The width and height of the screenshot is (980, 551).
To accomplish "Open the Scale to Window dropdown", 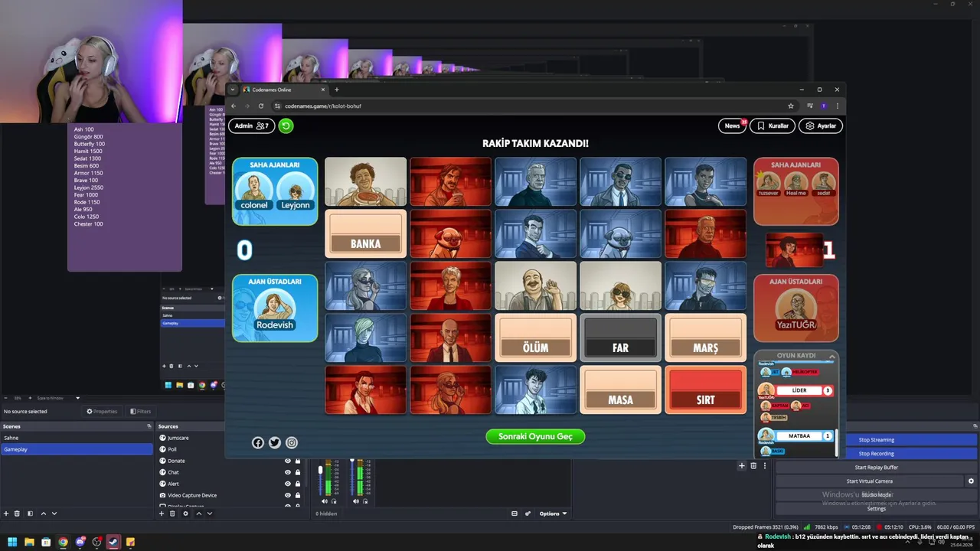I will tap(59, 398).
